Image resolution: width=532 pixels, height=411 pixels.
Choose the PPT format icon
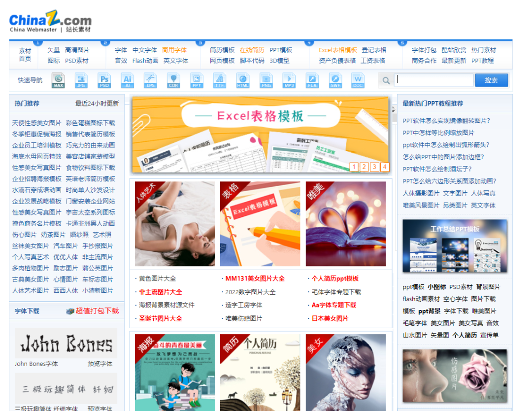pyautogui.click(x=197, y=80)
